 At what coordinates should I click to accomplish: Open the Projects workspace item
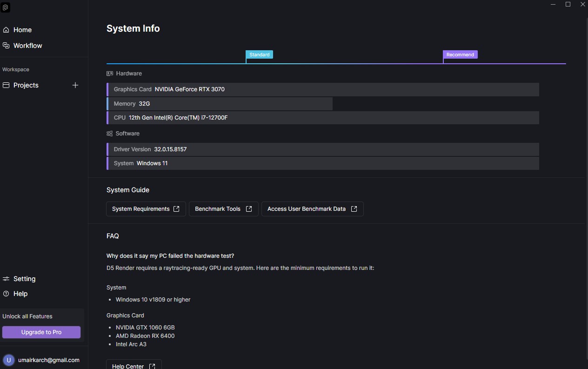(26, 85)
